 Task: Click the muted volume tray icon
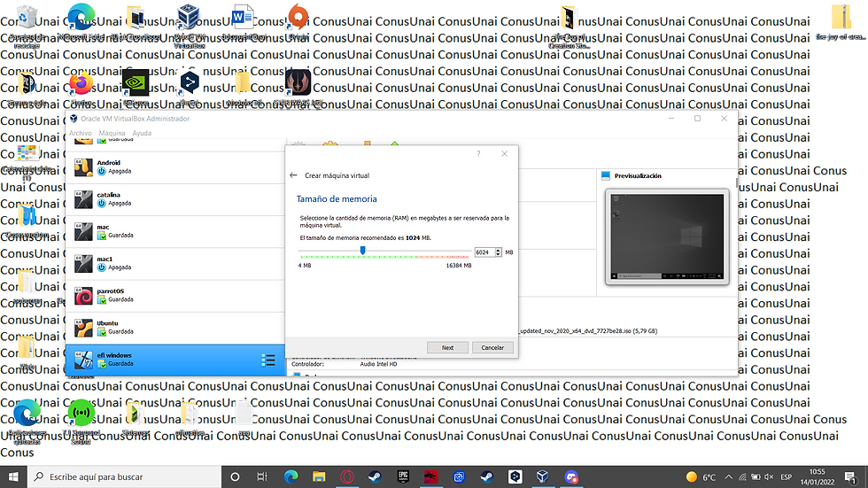coord(769,477)
